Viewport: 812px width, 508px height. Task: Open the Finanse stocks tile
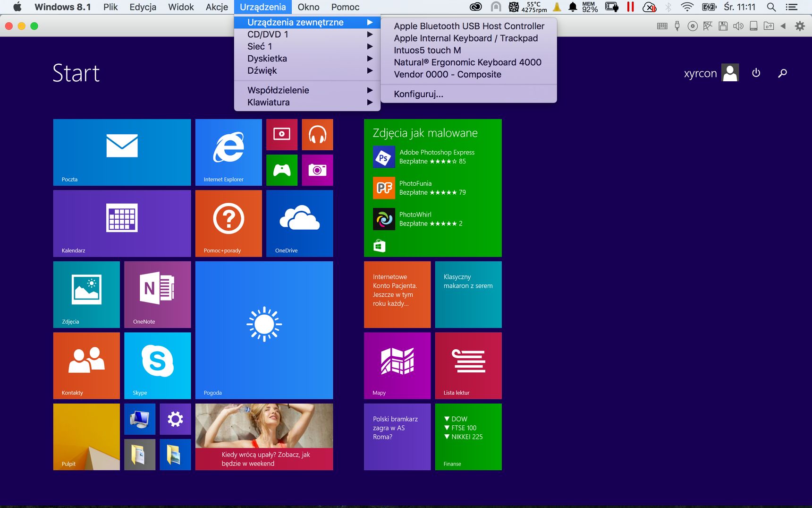pyautogui.click(x=468, y=437)
